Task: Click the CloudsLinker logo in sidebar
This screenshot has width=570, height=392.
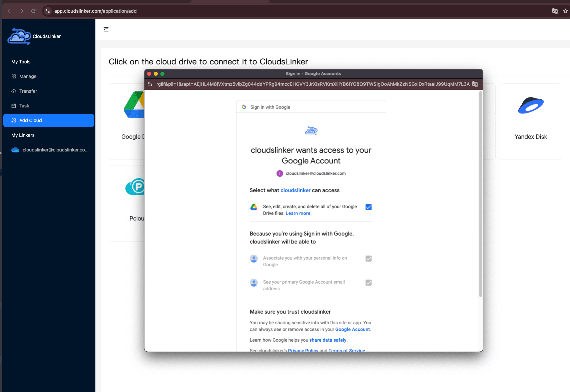Action: 19,36
